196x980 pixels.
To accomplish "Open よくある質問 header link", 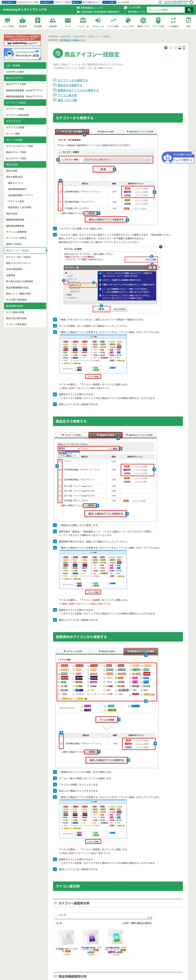I will click(132, 8).
